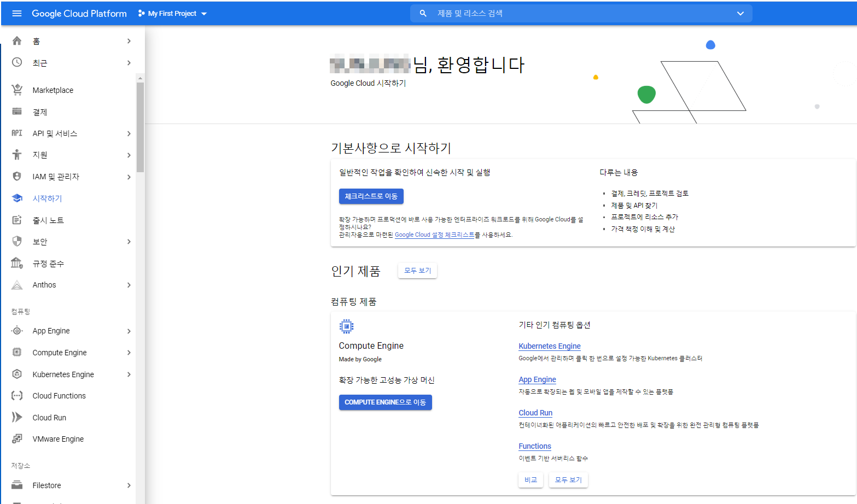Click the IAM shield icon
Screen dimensions: 857x504
coord(17,176)
